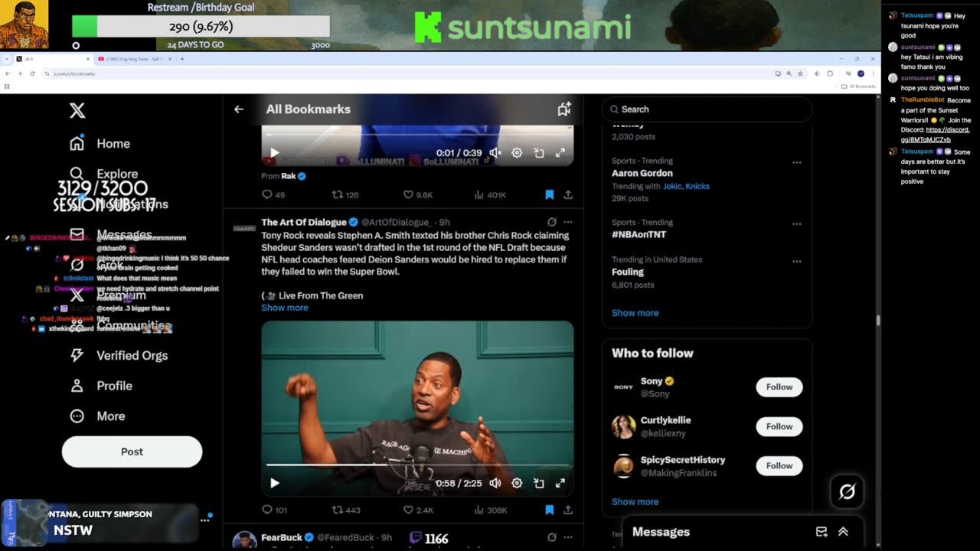This screenshot has height=551, width=980.
Task: Remove bookmark from the Rak video post
Action: [x=549, y=195]
